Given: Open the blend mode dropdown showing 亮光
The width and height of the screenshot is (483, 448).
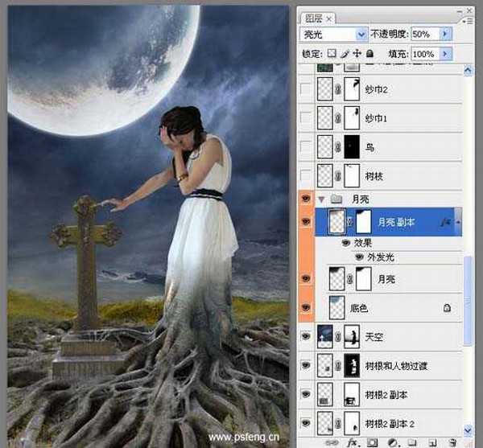Looking at the screenshot, I should tap(333, 35).
